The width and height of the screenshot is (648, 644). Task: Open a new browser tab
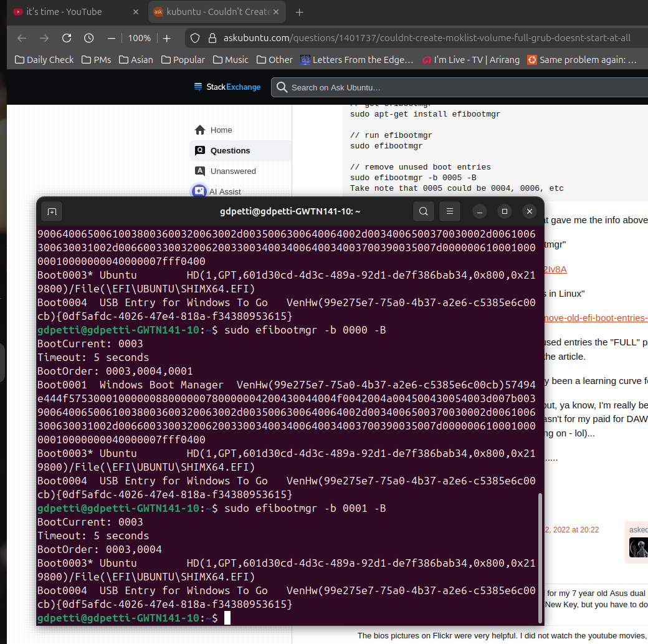point(300,12)
